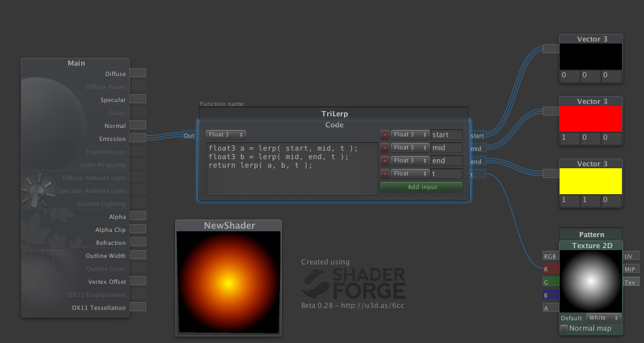Screen dimensions: 644x343
Task: Click the green G channel output connector
Action: pyautogui.click(x=550, y=281)
